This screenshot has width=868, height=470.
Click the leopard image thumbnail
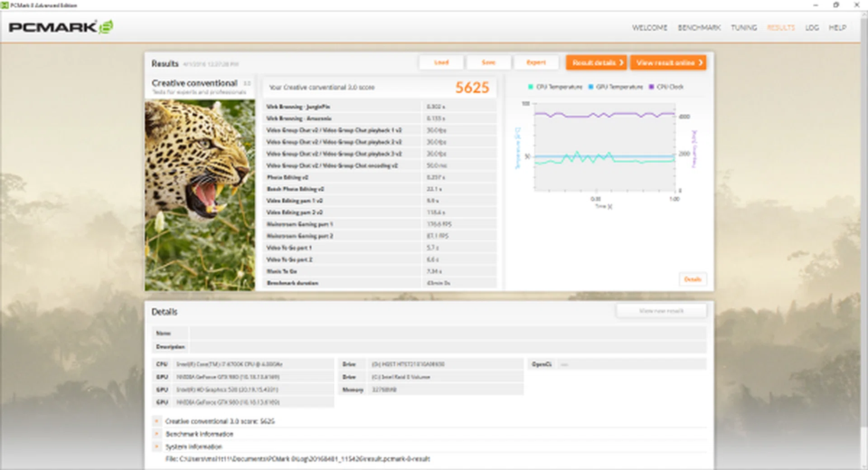pos(200,194)
